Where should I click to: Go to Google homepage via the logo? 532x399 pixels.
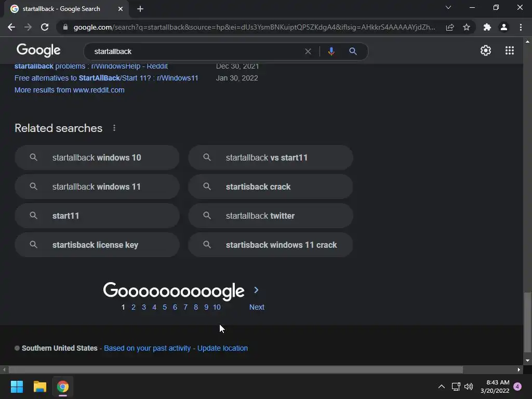(38, 50)
